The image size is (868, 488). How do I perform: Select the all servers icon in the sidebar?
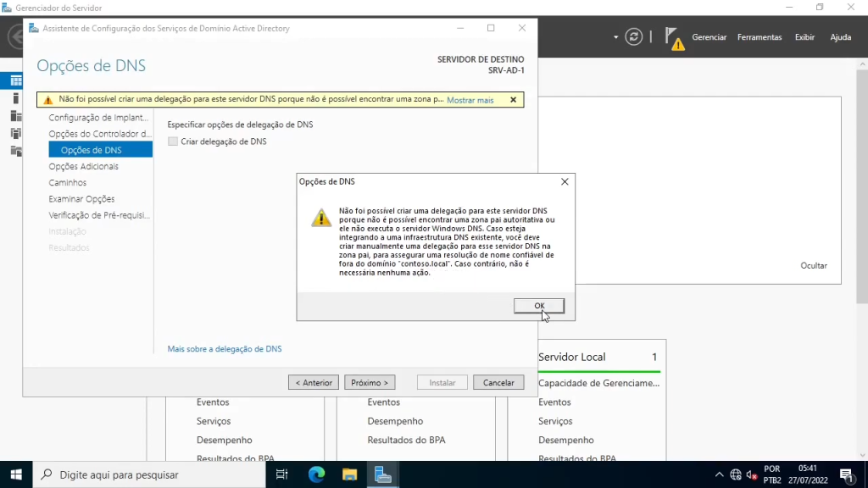(16, 115)
